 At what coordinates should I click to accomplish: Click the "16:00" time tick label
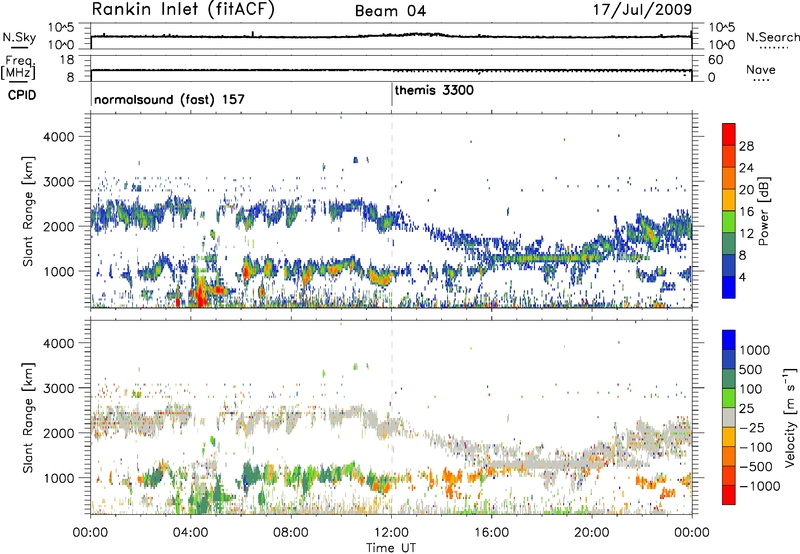coord(491,533)
